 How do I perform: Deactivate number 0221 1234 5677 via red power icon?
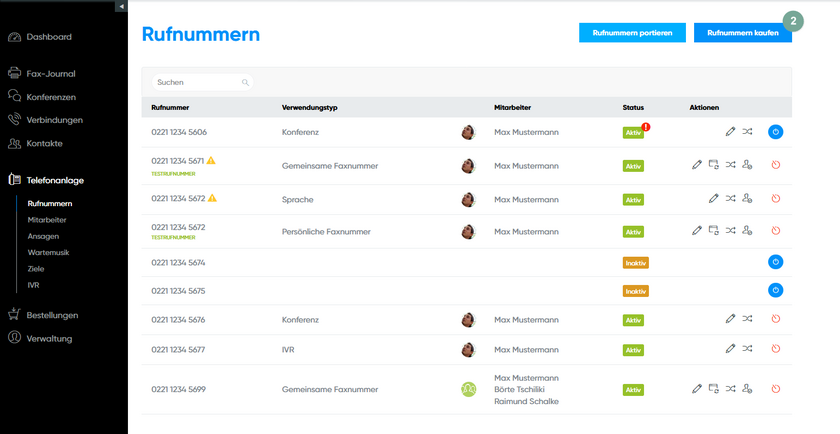[x=775, y=349]
